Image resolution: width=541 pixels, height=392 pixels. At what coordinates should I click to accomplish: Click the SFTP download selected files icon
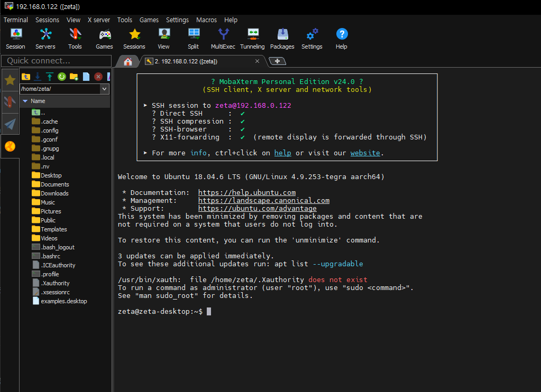(x=38, y=77)
